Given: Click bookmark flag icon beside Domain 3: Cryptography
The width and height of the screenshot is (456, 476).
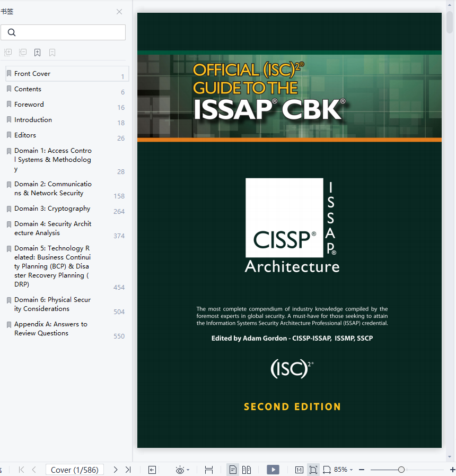Looking at the screenshot, I should [x=9, y=209].
